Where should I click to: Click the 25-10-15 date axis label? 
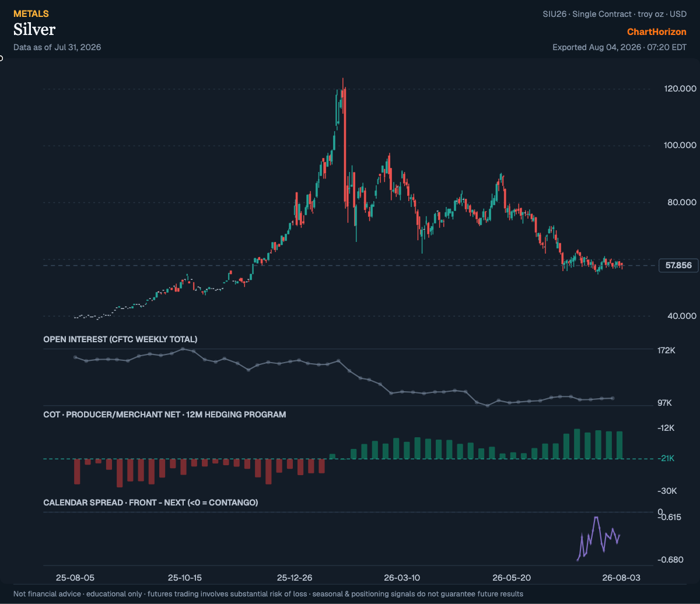pos(184,578)
